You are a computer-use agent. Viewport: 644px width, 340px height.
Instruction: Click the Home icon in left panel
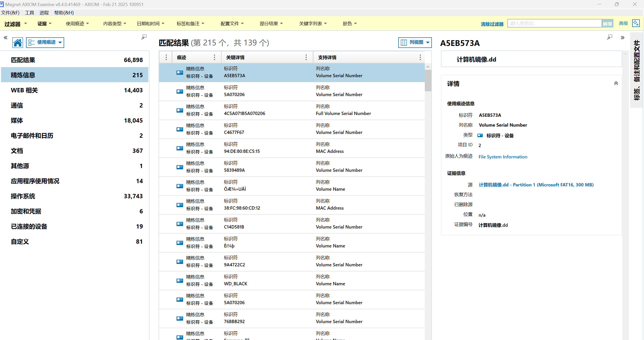tap(18, 42)
